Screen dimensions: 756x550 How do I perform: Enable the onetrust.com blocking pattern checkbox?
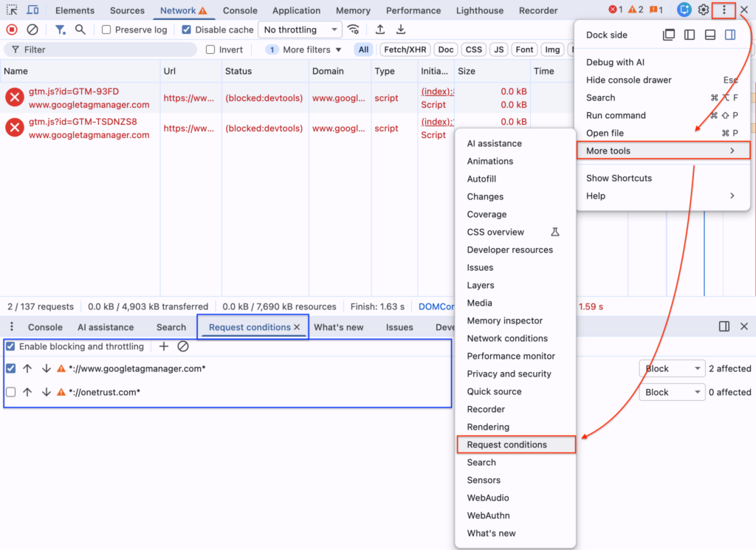tap(10, 392)
